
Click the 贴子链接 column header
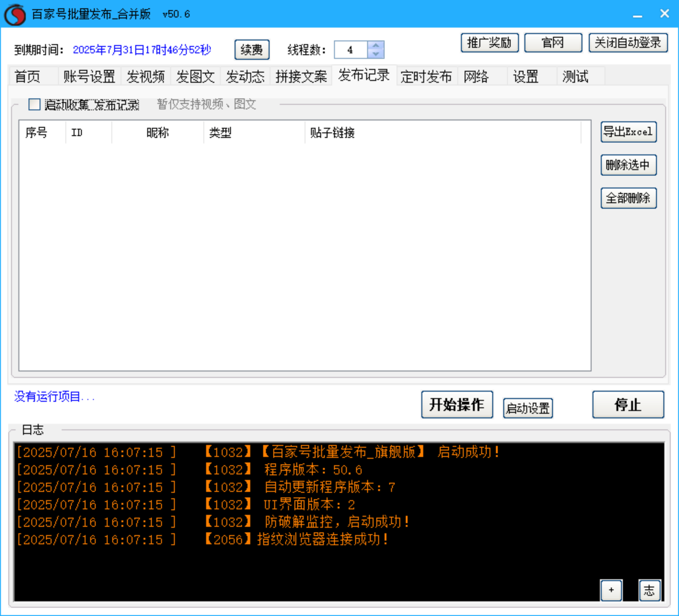(x=443, y=132)
